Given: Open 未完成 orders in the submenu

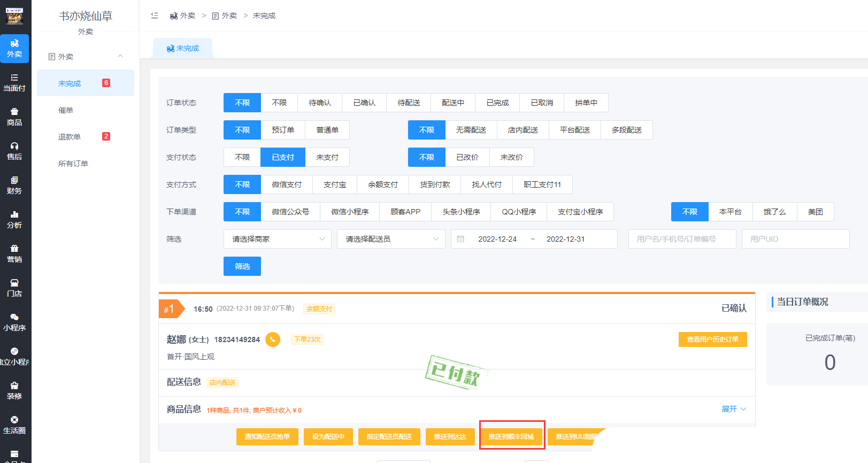Looking at the screenshot, I should pyautogui.click(x=86, y=83).
